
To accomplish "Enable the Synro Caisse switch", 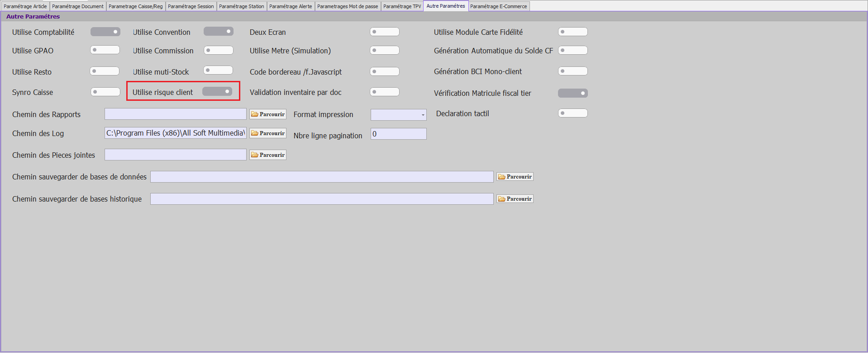I will coord(105,92).
